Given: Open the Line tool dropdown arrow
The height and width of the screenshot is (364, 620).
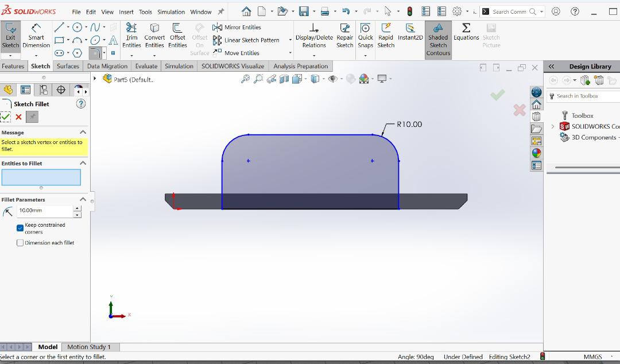Looking at the screenshot, I should (68, 28).
